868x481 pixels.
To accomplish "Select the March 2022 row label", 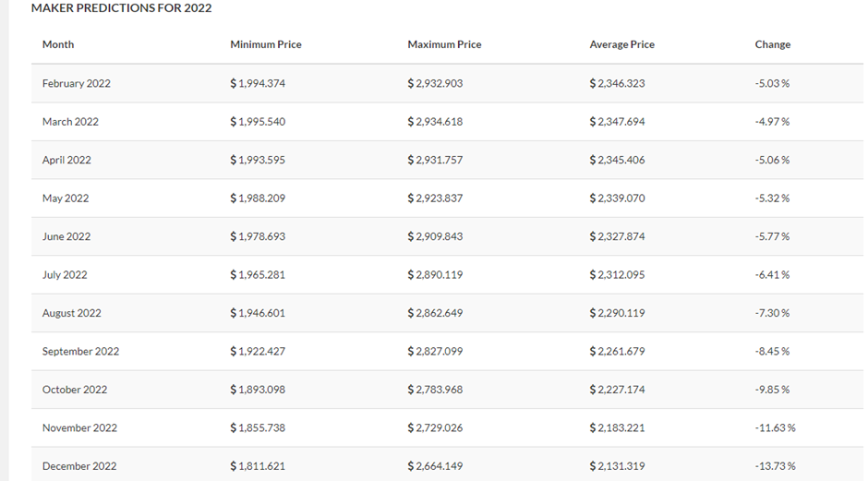I will [x=70, y=122].
